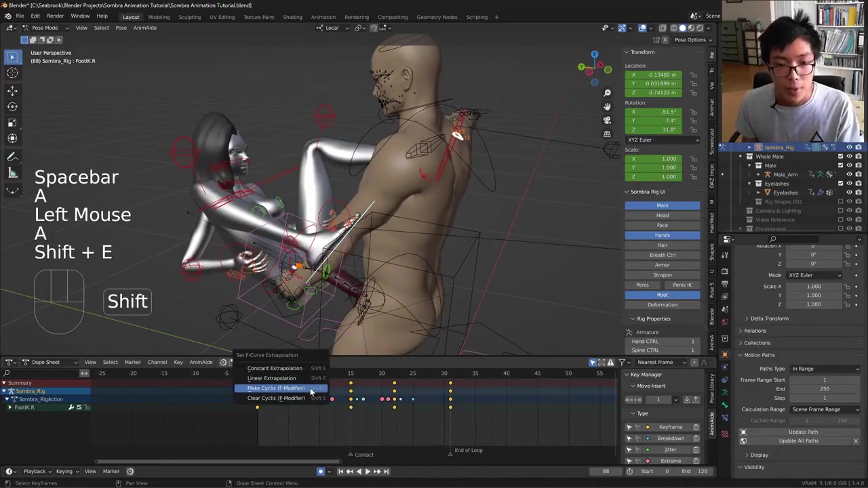Click the Head layer button in rig UI
This screenshot has width=868, height=488.
[x=663, y=216]
